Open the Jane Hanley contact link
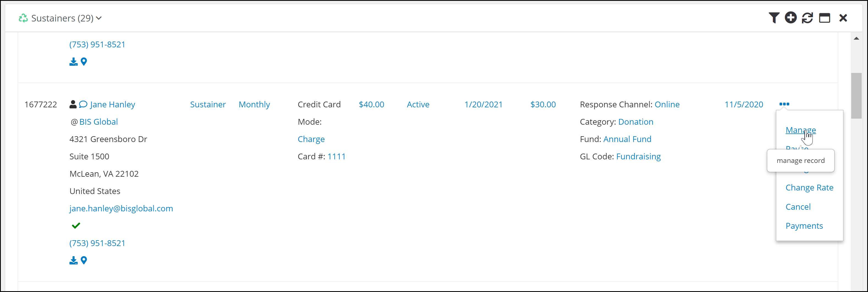Screen dimensions: 868x292 click(x=112, y=105)
